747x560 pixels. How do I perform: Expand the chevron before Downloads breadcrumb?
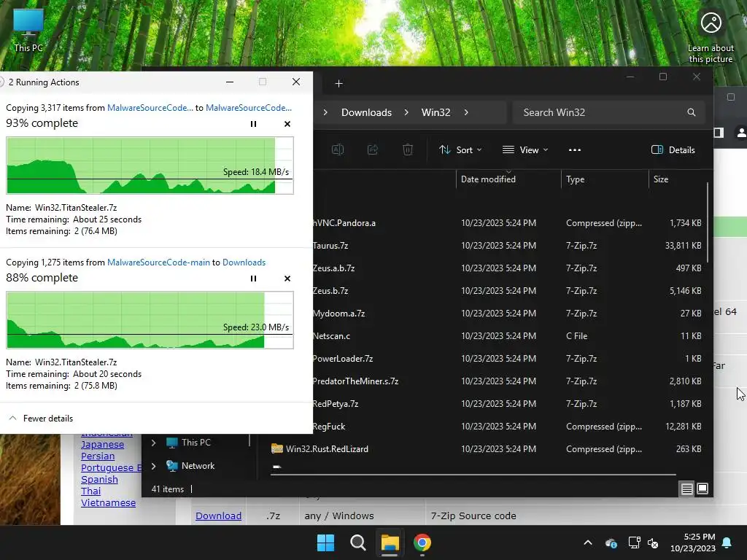[325, 112]
